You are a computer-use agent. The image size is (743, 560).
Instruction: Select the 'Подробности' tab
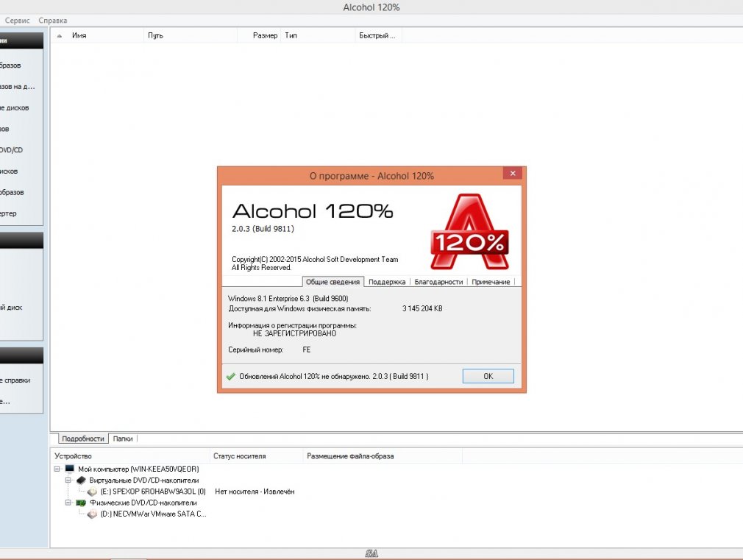pyautogui.click(x=83, y=439)
